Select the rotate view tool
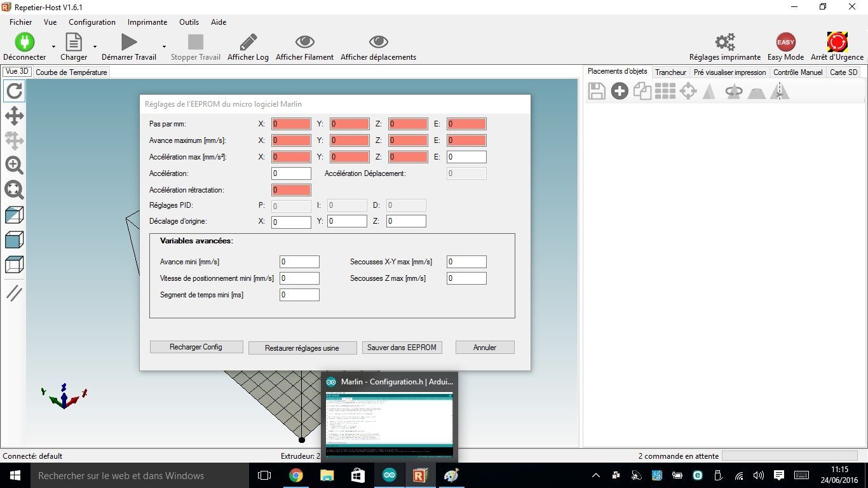The image size is (868, 488). coord(14,91)
